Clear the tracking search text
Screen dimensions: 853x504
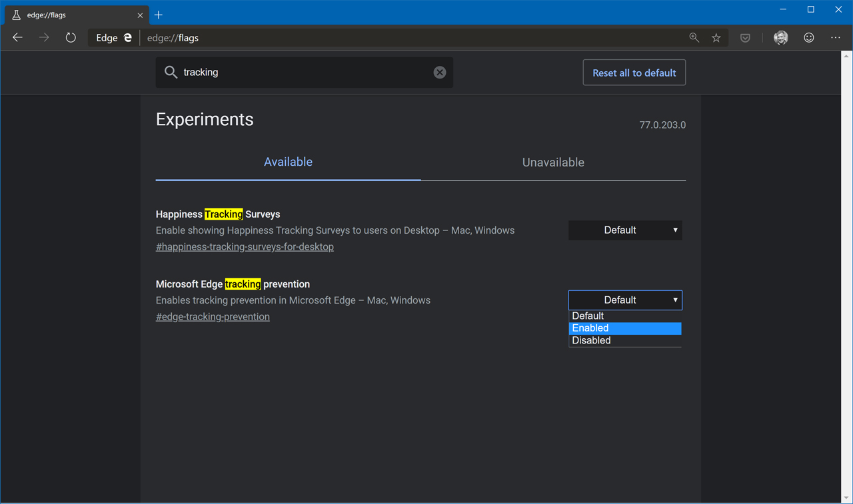pyautogui.click(x=440, y=73)
